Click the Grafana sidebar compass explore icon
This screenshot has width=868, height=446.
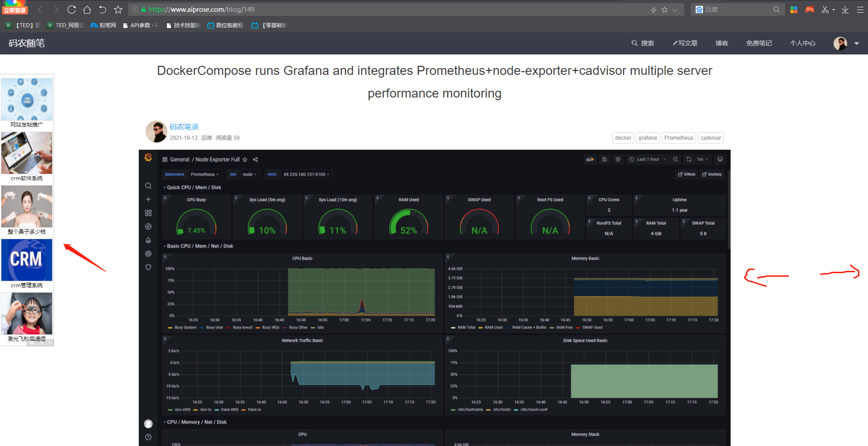[x=148, y=226]
